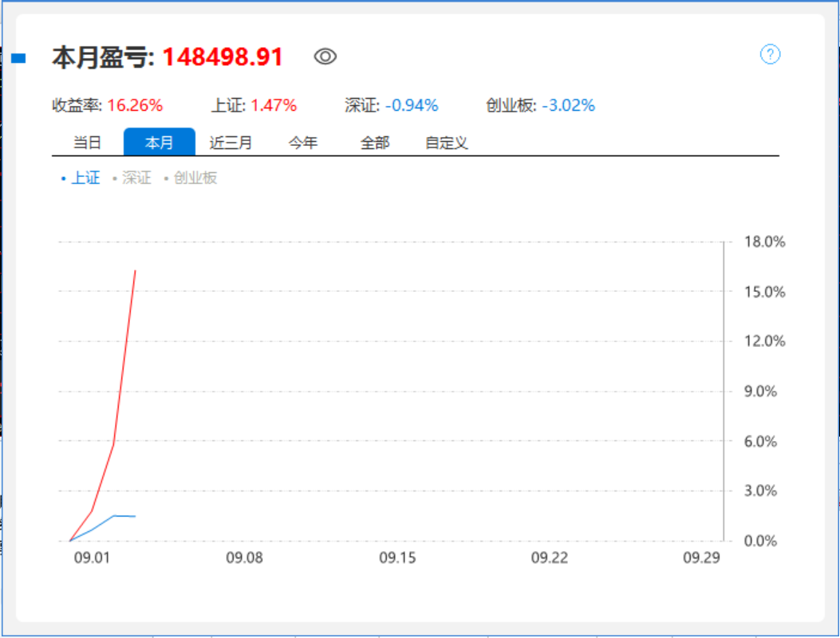Click the blue square marker beside 本月盈亏
Viewport: 840px width, 638px height.
click(18, 58)
